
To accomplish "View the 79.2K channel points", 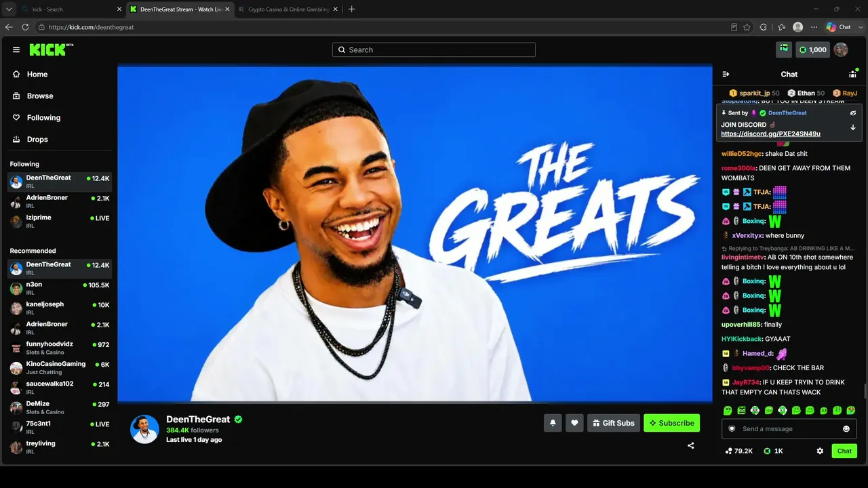I will 738,451.
